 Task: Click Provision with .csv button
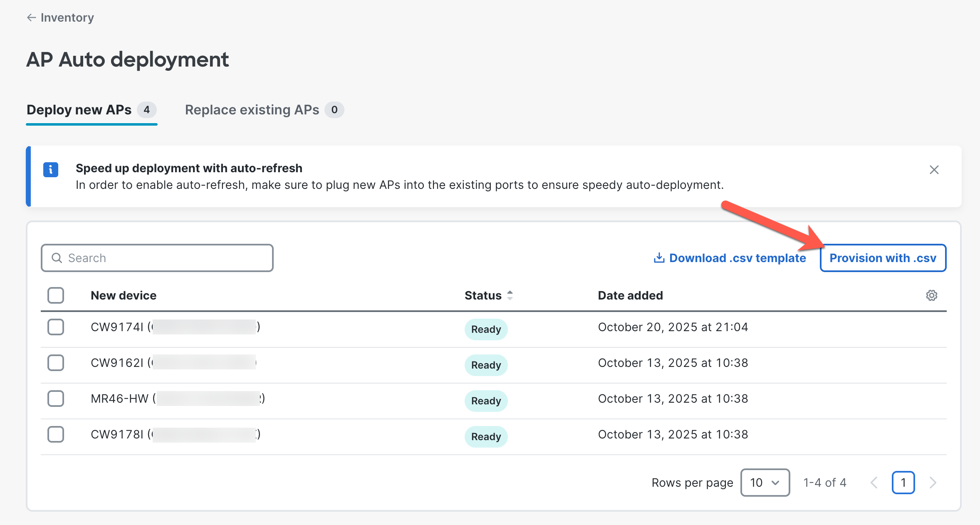coord(883,258)
